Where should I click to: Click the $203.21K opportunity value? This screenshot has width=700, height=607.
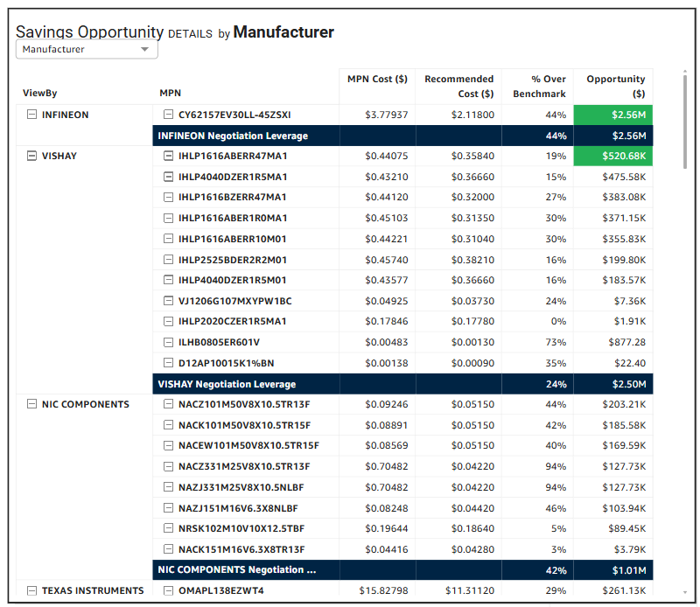click(624, 404)
